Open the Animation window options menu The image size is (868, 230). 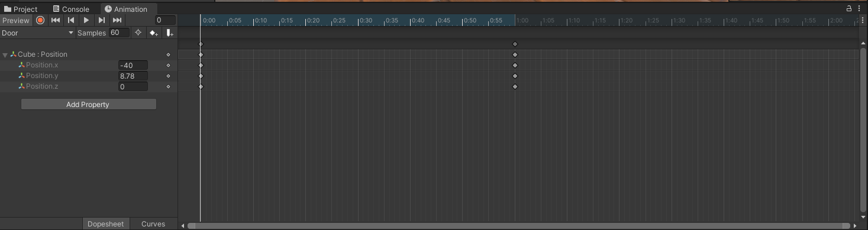(x=859, y=8)
